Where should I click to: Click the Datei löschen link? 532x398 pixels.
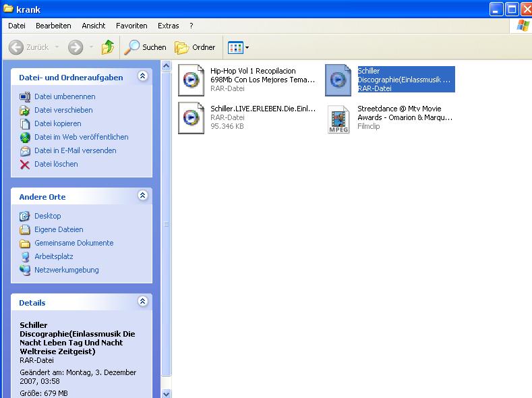pyautogui.click(x=56, y=164)
